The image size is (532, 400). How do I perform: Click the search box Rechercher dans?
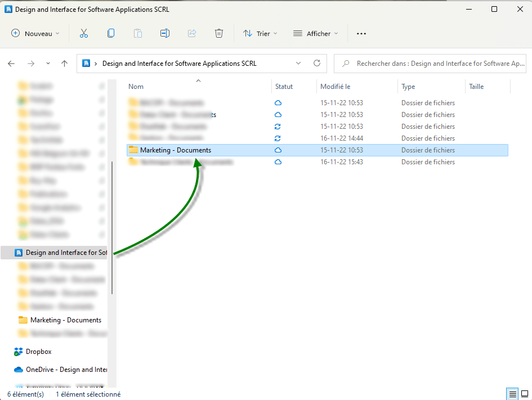tap(430, 64)
